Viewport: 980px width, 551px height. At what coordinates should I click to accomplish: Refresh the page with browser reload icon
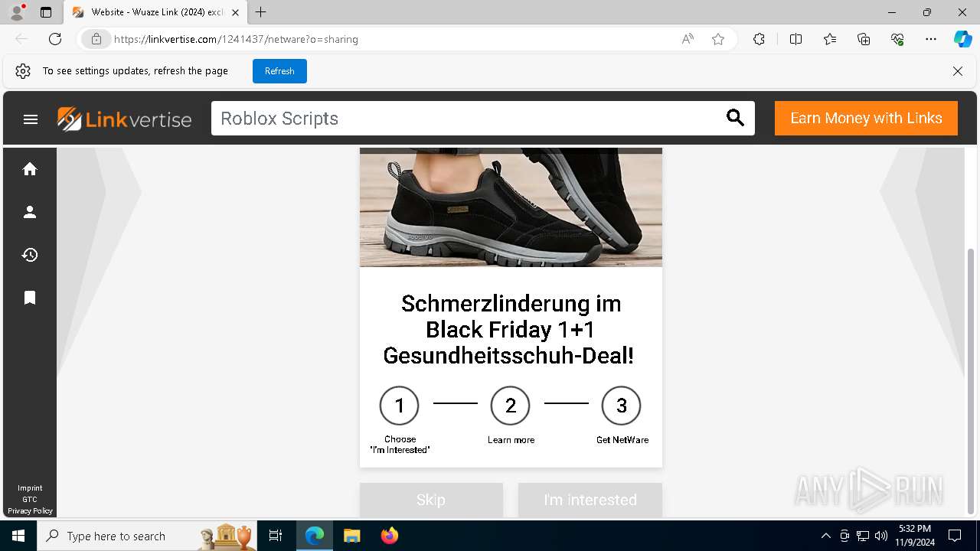coord(55,39)
